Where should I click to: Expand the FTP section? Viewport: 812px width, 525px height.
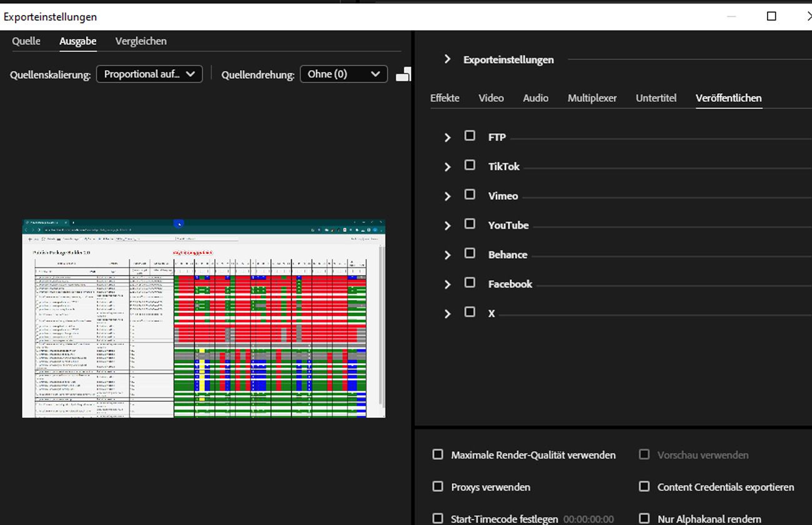tap(447, 136)
